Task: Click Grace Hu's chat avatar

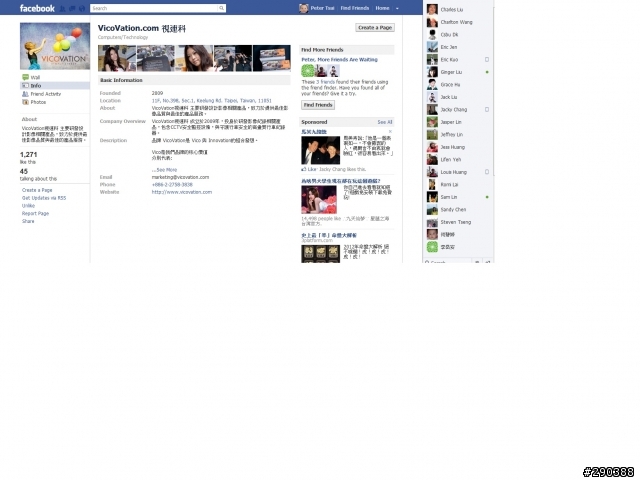Action: [432, 84]
